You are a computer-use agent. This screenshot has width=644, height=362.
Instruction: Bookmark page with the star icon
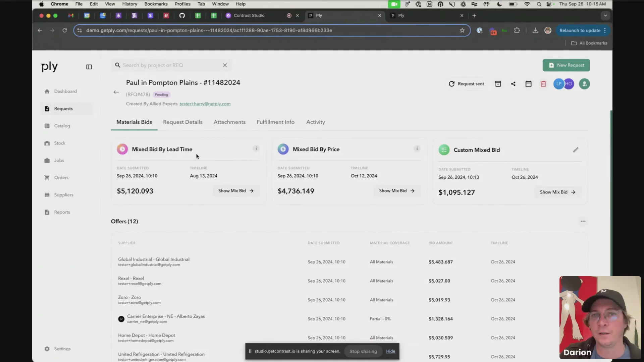point(462,31)
